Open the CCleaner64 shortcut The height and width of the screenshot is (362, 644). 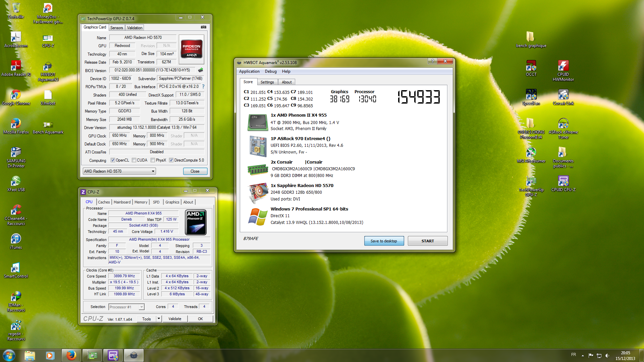(16, 215)
